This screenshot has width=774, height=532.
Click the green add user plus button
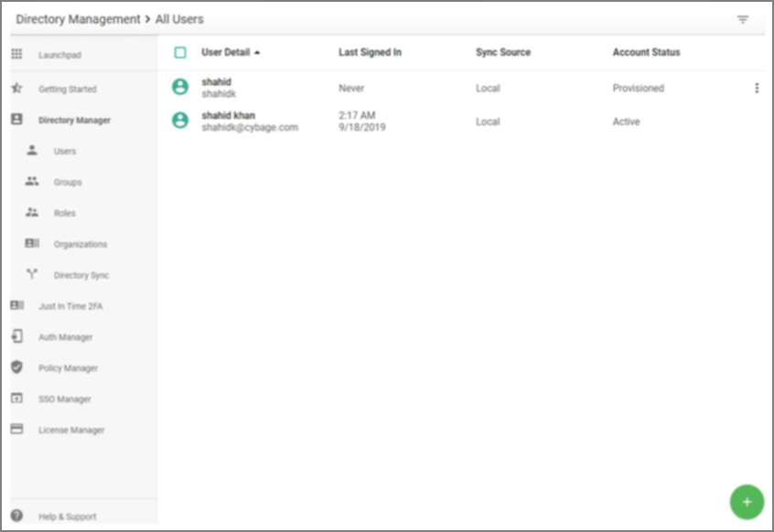pyautogui.click(x=747, y=502)
